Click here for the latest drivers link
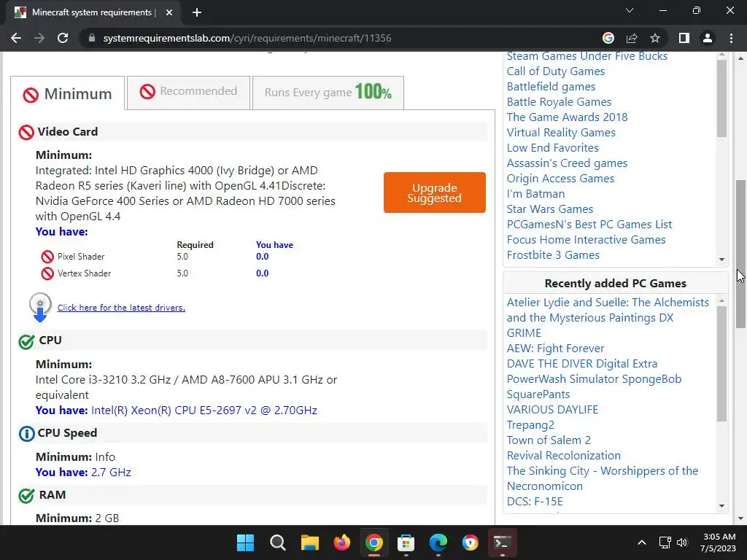 121,308
